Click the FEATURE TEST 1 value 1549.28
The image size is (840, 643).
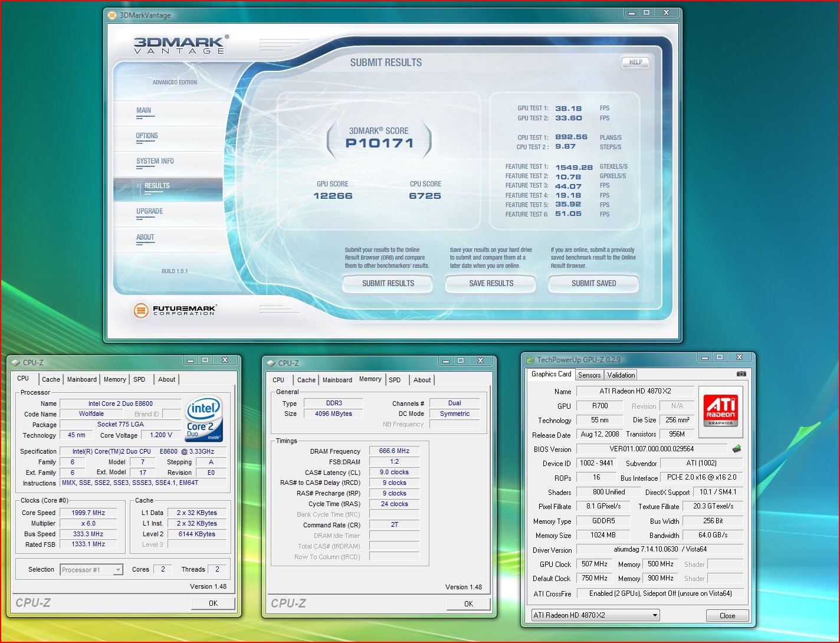tap(573, 167)
